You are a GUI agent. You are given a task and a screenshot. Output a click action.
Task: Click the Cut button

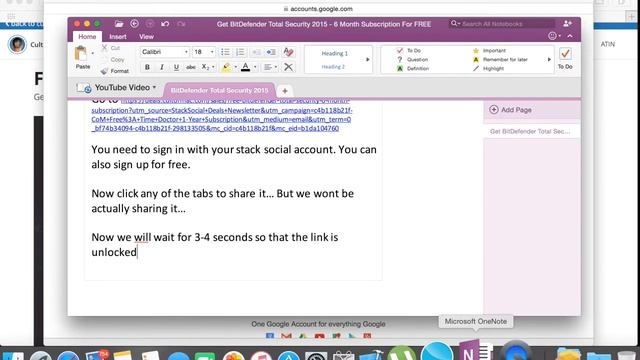[111, 48]
